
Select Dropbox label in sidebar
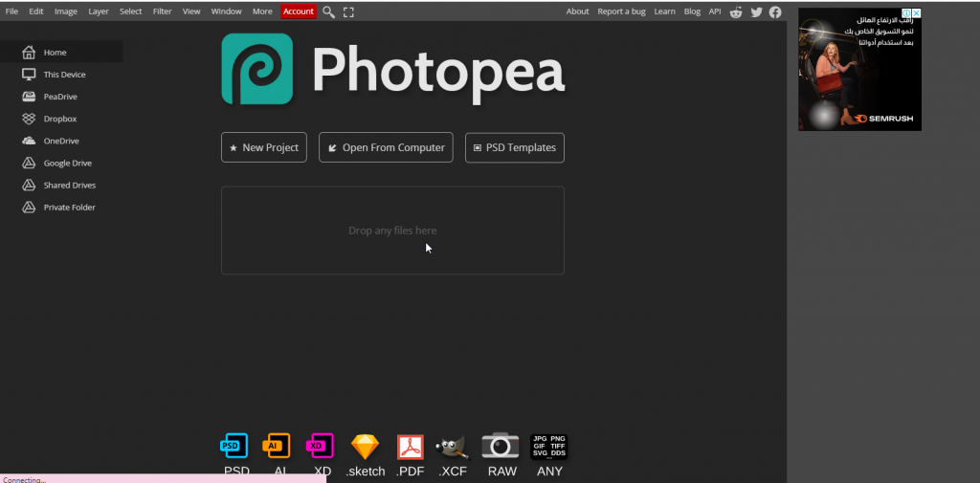tap(60, 119)
